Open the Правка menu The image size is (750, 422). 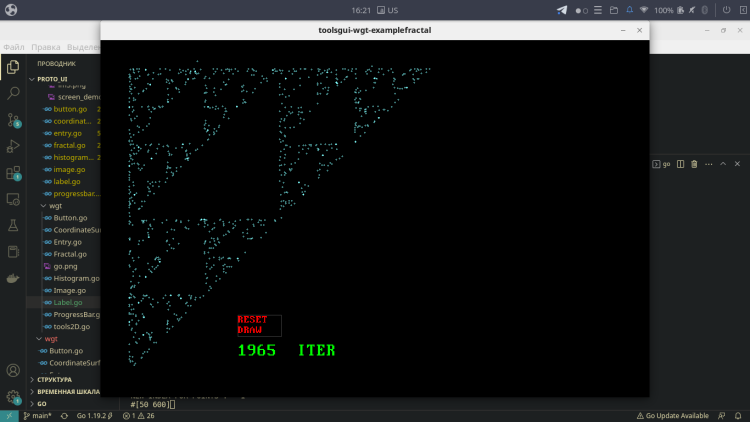(x=45, y=47)
